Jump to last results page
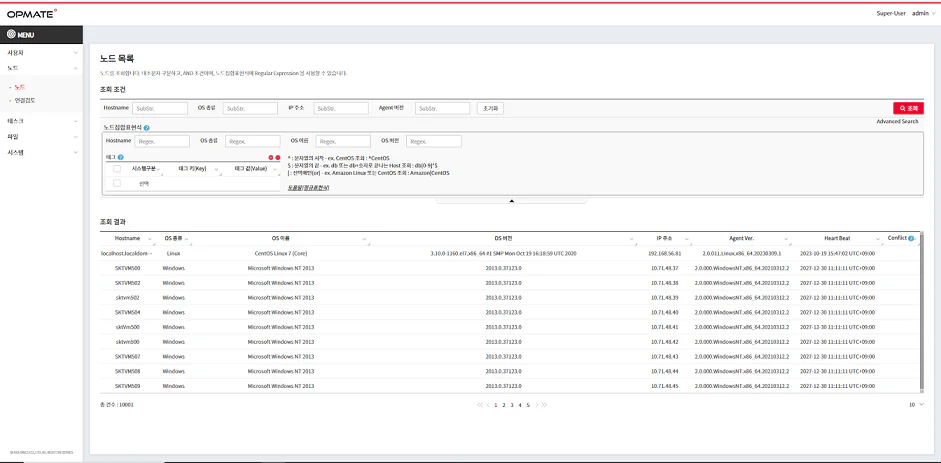Screen dimensions: 941x463 click(544, 405)
